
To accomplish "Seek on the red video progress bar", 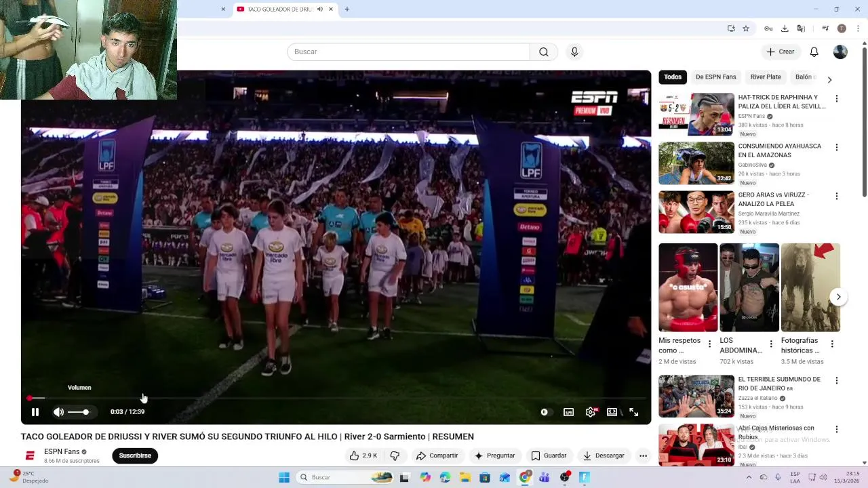I will point(336,398).
